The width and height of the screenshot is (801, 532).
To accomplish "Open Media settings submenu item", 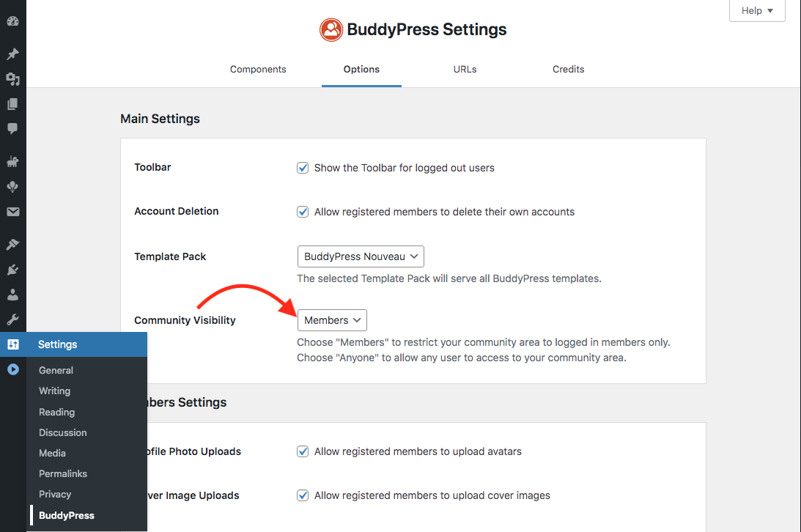I will point(52,453).
